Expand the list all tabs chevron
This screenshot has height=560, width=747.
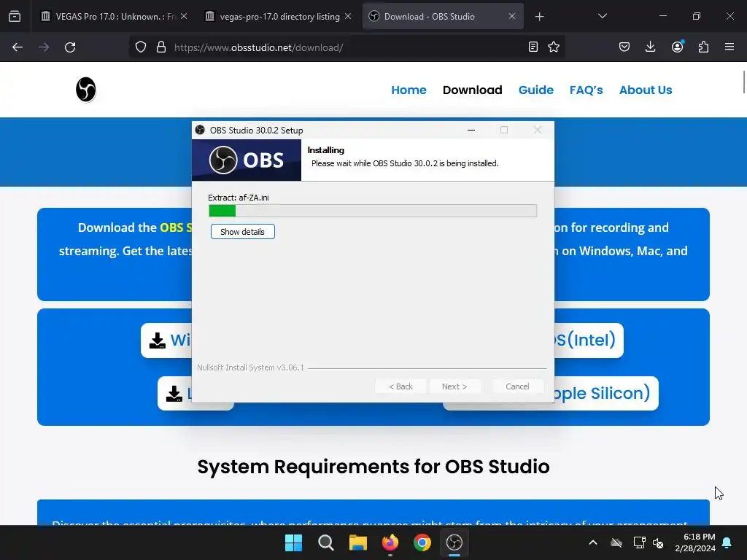pos(602,16)
